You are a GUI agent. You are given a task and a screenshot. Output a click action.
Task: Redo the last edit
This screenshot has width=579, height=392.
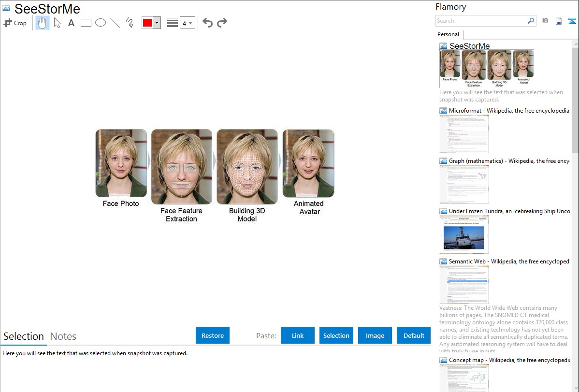pos(222,23)
